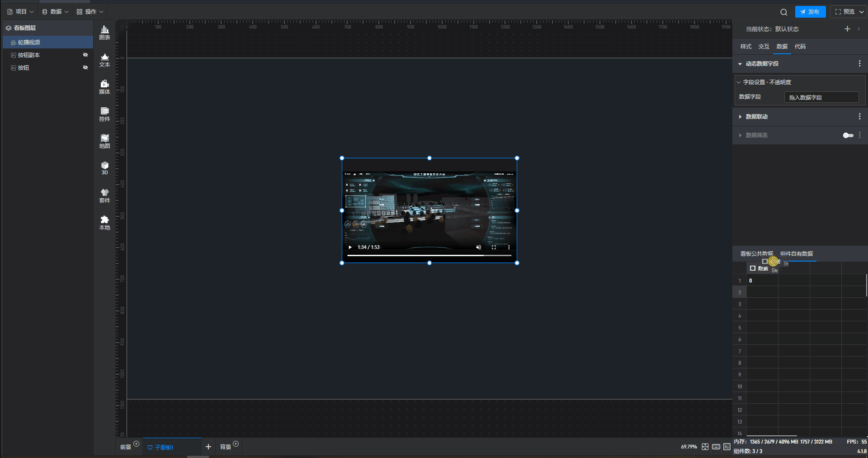Open the 图表 (chart) component panel
The width and height of the screenshot is (868, 458).
click(x=104, y=33)
